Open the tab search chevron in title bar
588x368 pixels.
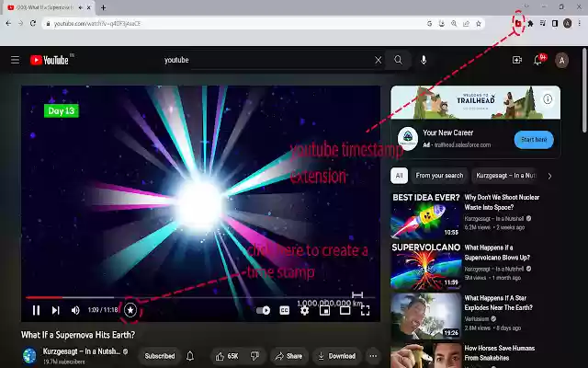tap(526, 6)
